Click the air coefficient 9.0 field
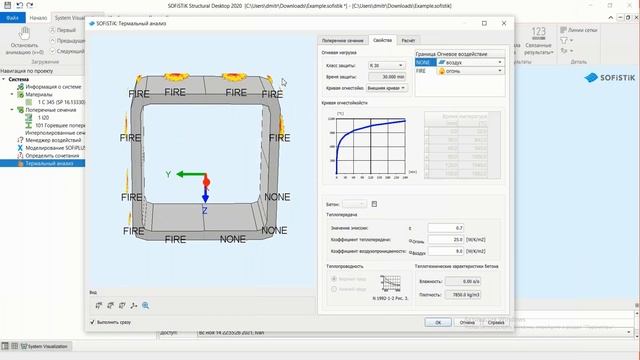640x360 pixels. click(445, 251)
